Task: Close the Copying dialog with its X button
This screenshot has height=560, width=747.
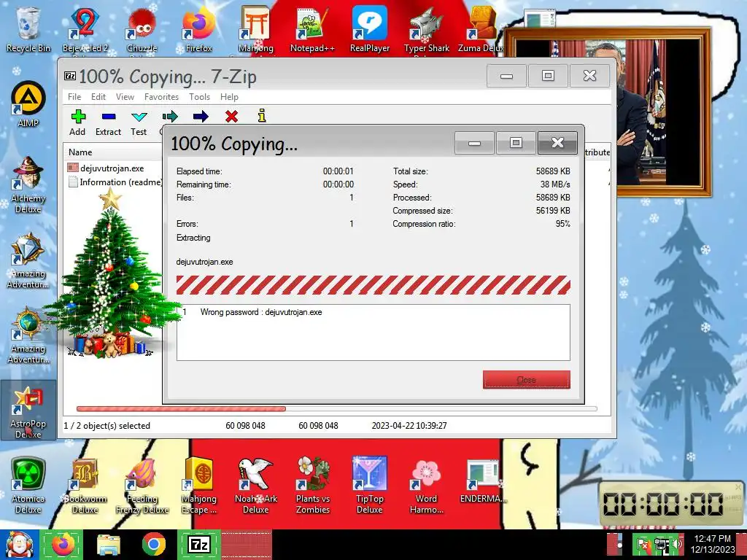Action: pyautogui.click(x=557, y=143)
